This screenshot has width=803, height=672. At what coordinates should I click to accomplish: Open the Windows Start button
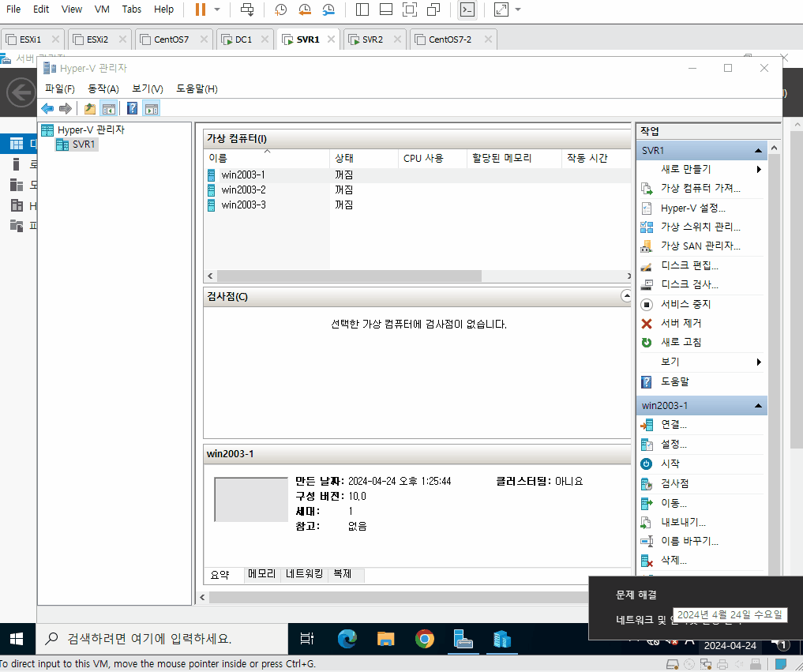point(17,639)
